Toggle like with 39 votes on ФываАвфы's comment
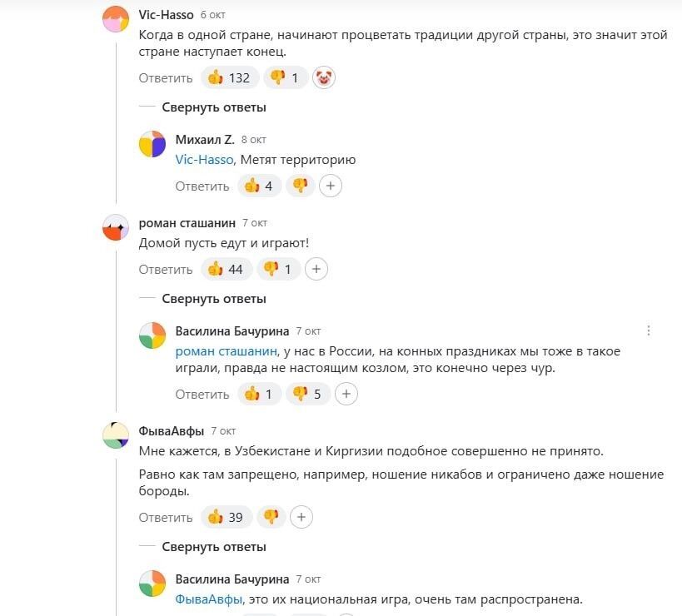The image size is (682, 616). pyautogui.click(x=226, y=517)
